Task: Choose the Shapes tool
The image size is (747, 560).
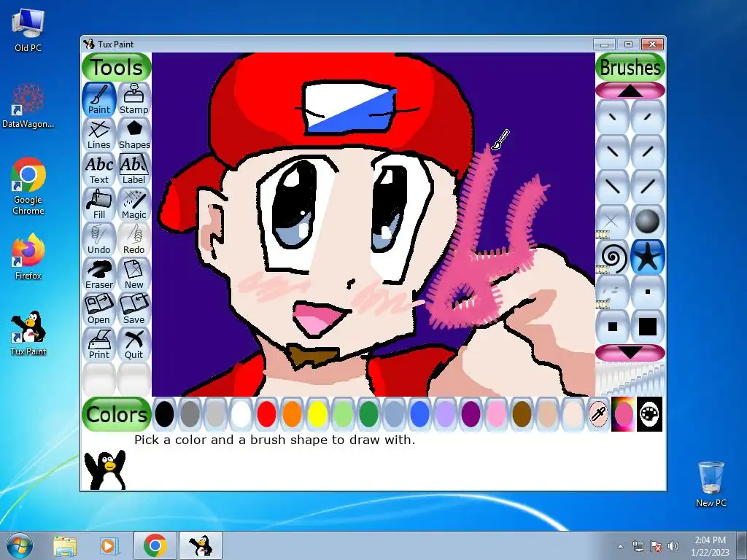Action: pyautogui.click(x=134, y=134)
